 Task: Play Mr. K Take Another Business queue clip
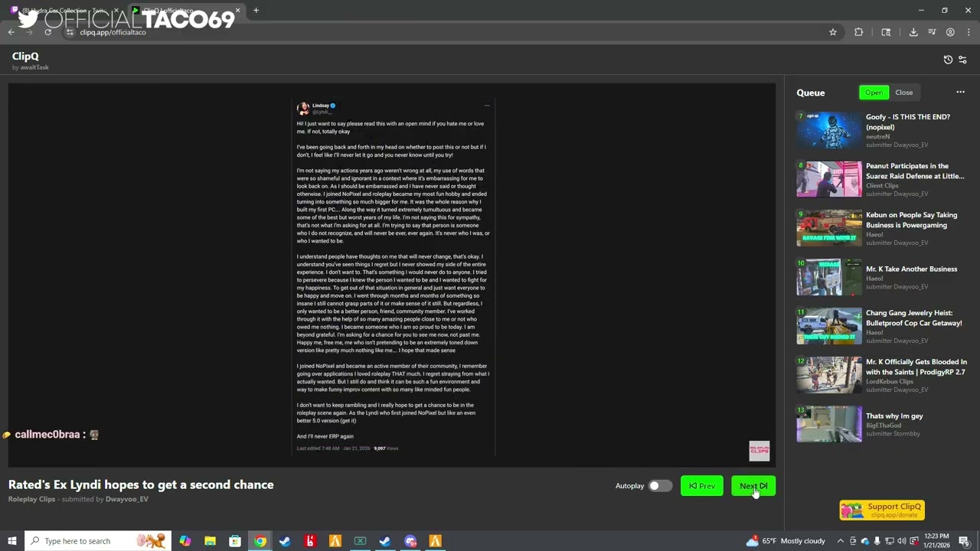click(829, 277)
